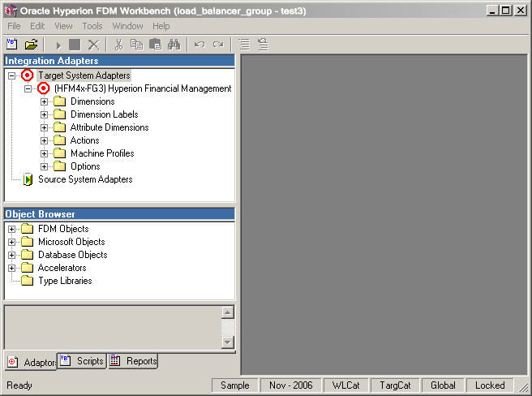Viewport: 532px width, 396px height.
Task: Click the Locked status bar panel
Action: 490,385
